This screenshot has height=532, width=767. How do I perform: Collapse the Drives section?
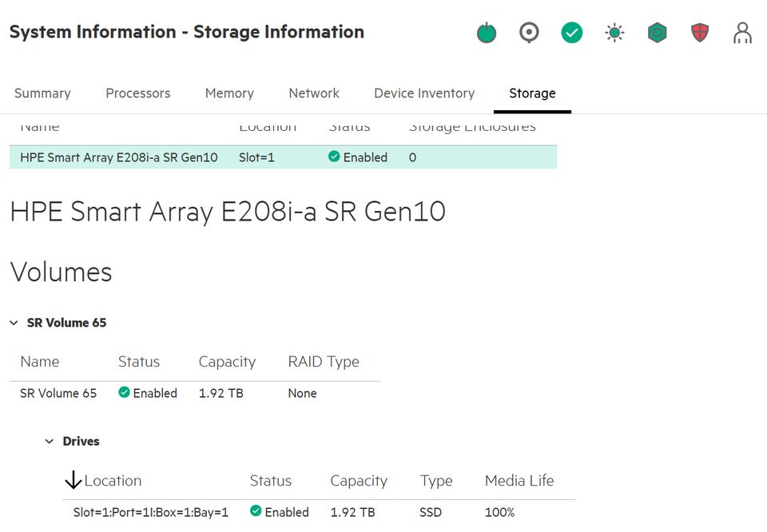click(x=50, y=441)
